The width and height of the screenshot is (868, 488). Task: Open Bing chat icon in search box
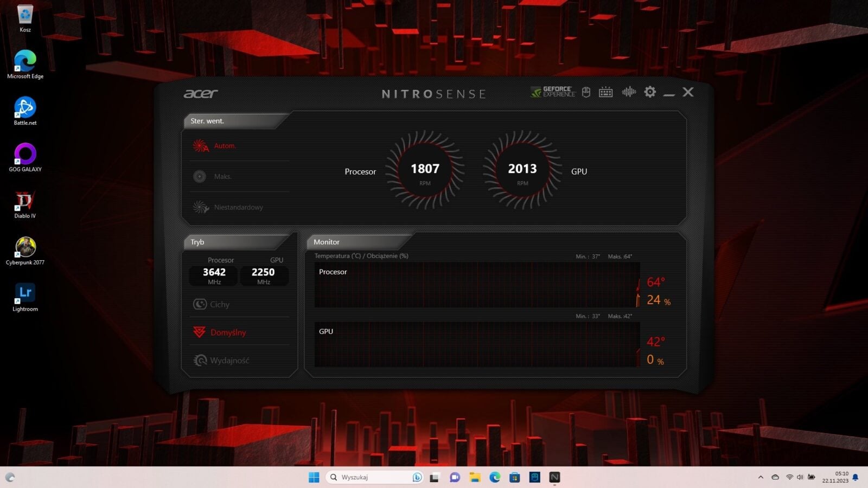417,477
